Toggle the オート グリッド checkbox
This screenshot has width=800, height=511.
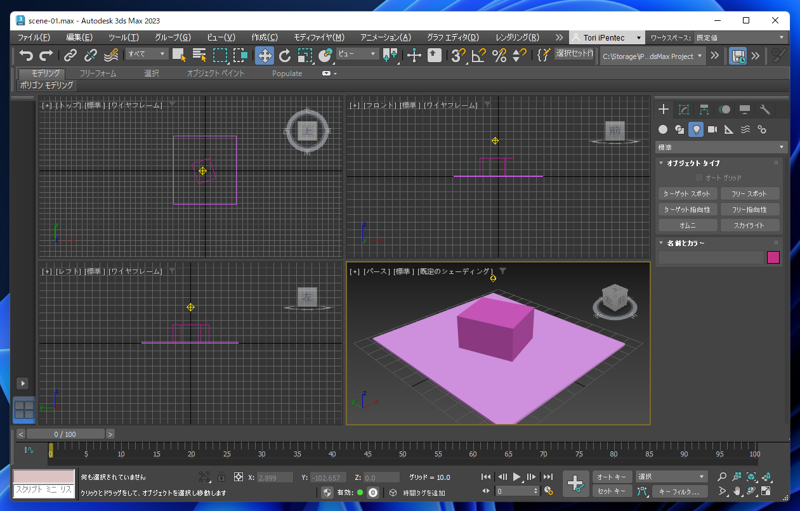point(700,178)
